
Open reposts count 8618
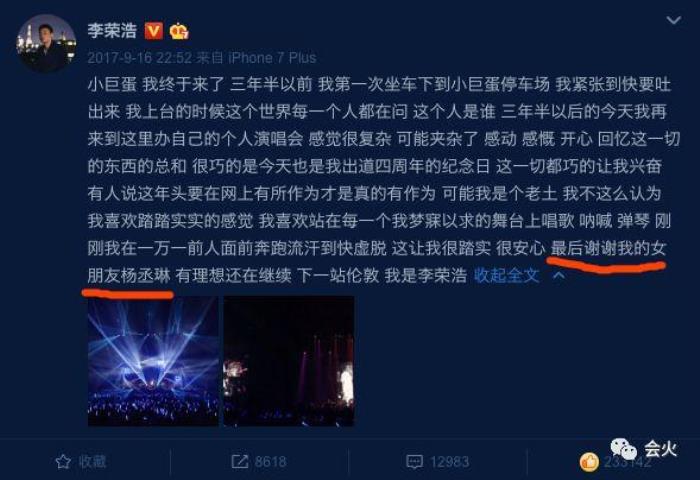[x=271, y=462]
